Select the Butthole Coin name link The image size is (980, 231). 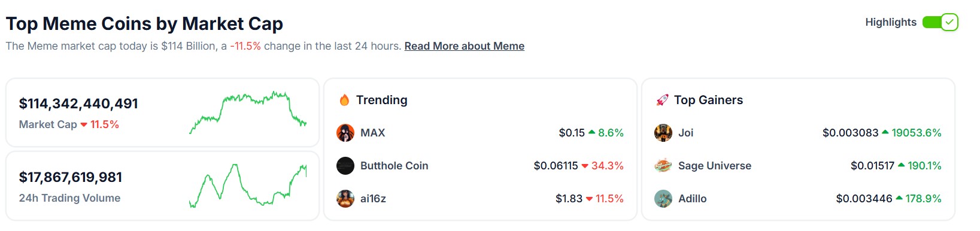pos(395,166)
